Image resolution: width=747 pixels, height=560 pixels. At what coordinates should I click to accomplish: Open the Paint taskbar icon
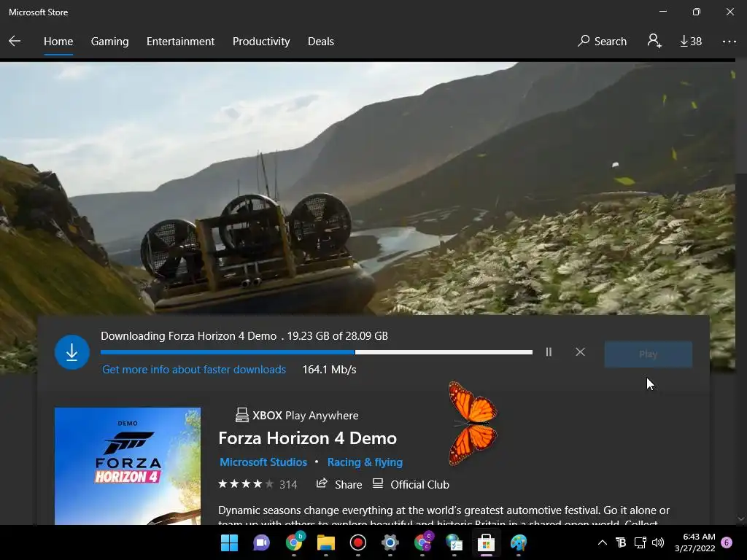[519, 542]
